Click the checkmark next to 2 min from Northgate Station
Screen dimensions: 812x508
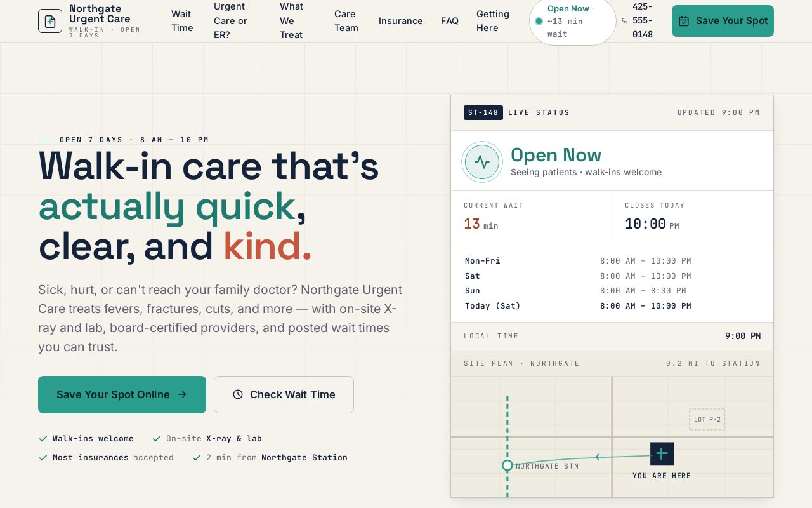pyautogui.click(x=197, y=457)
